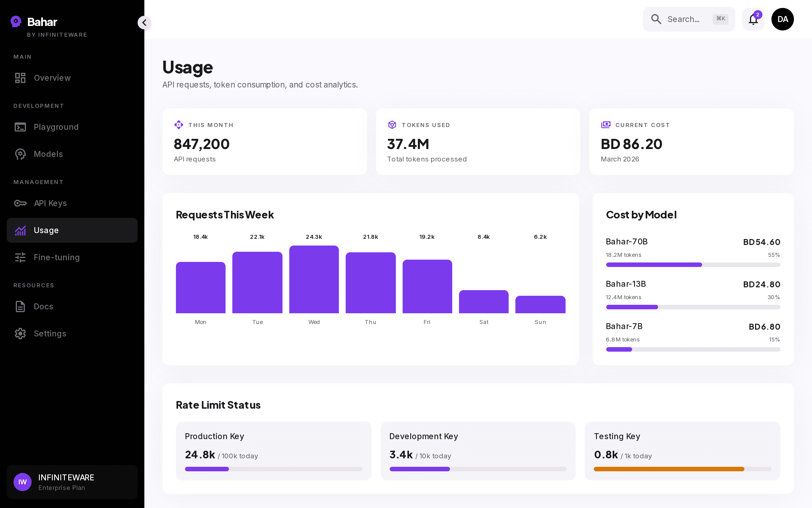Click the 18.2M tokens text
Viewport: 812px width, 508px height.
point(623,255)
